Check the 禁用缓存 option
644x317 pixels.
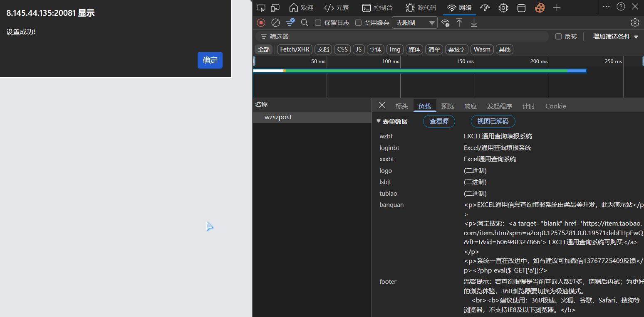(x=358, y=23)
